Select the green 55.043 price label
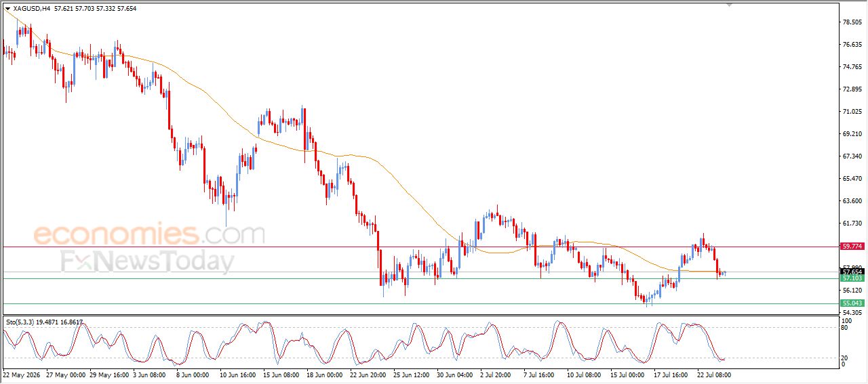The height and width of the screenshot is (384, 868). coord(852,303)
